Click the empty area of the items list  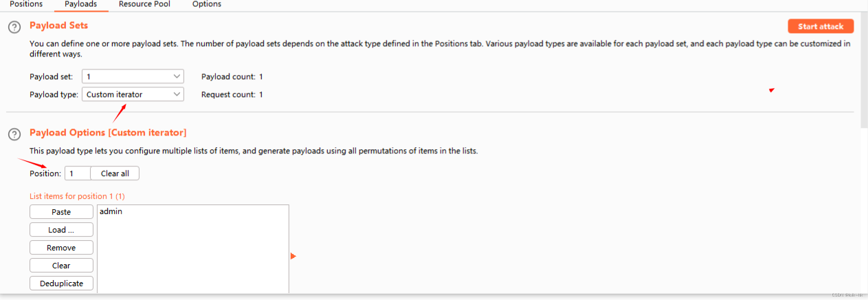point(192,261)
